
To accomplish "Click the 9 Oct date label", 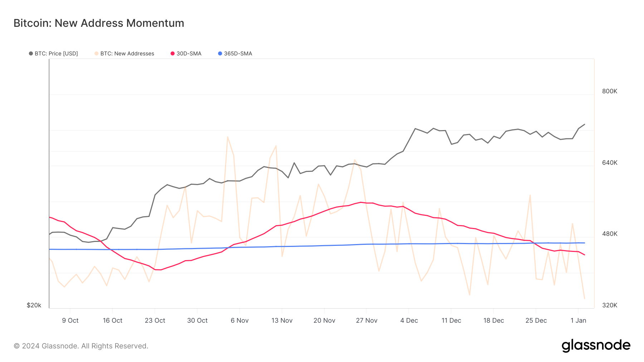I will pyautogui.click(x=70, y=321).
